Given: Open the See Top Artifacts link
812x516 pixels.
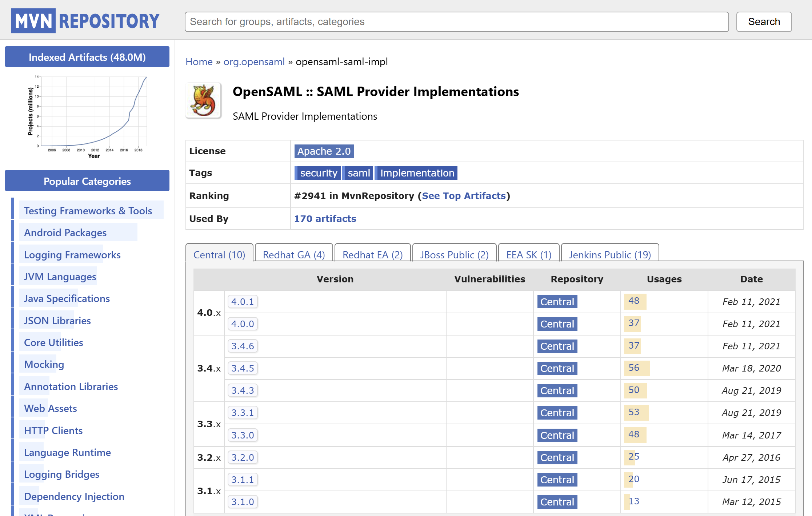Looking at the screenshot, I should [464, 196].
